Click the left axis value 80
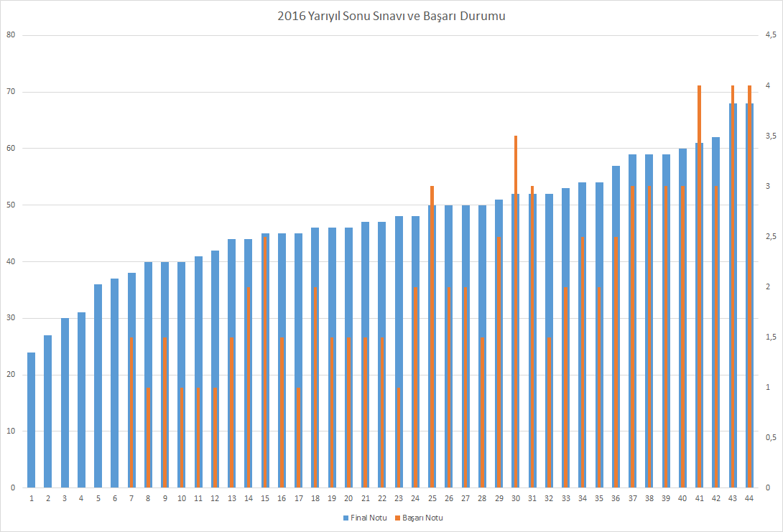Image resolution: width=783 pixels, height=532 pixels. pyautogui.click(x=10, y=35)
